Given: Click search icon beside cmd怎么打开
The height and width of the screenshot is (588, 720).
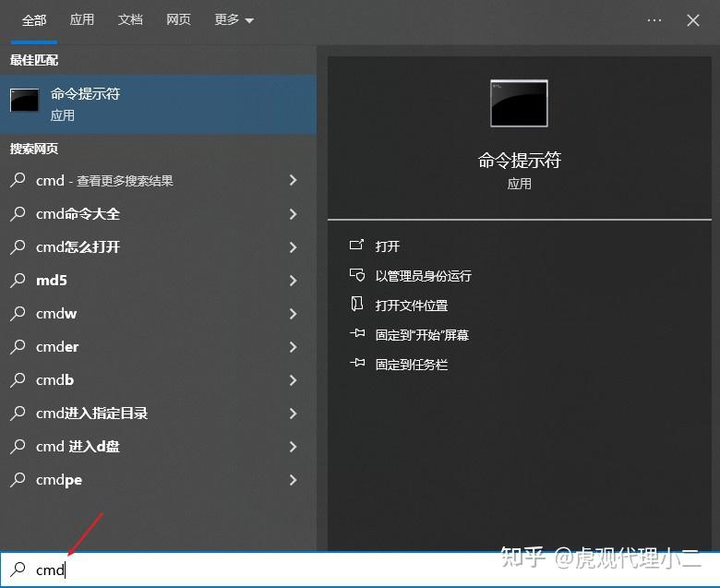Looking at the screenshot, I should coord(18,246).
